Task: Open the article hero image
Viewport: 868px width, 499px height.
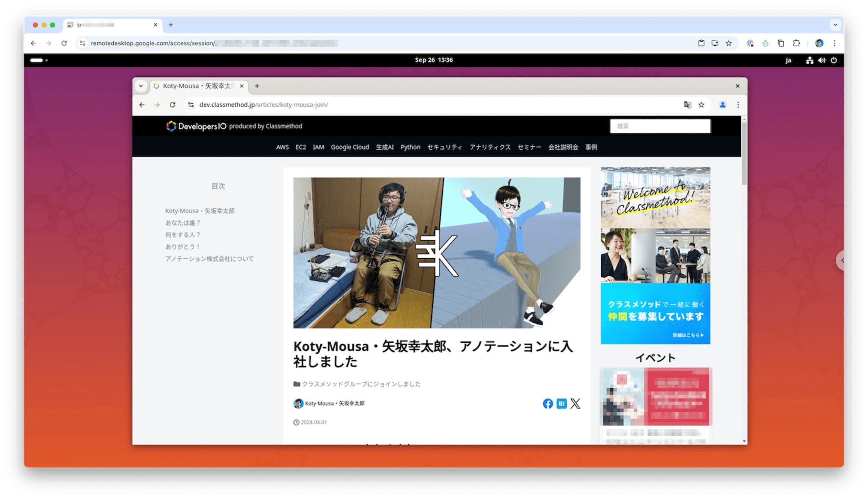Action: pos(437,253)
